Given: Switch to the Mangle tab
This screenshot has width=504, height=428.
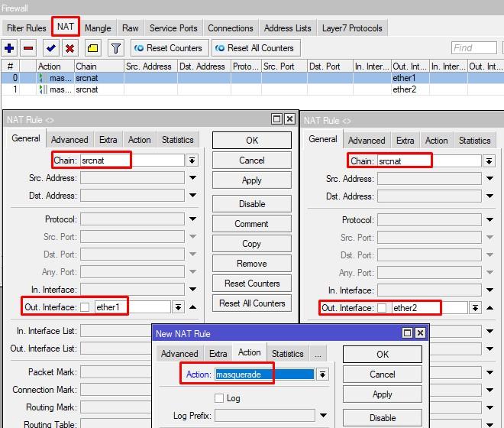Looking at the screenshot, I should pos(98,28).
